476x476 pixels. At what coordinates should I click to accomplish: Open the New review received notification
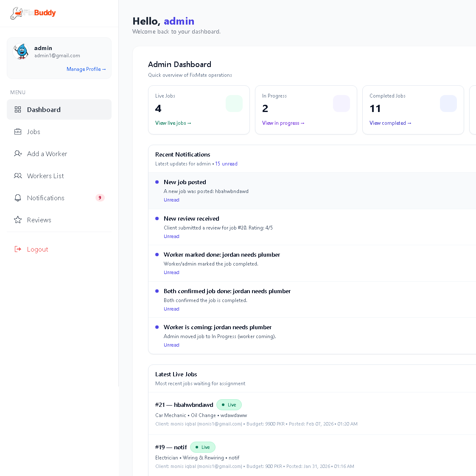191,218
